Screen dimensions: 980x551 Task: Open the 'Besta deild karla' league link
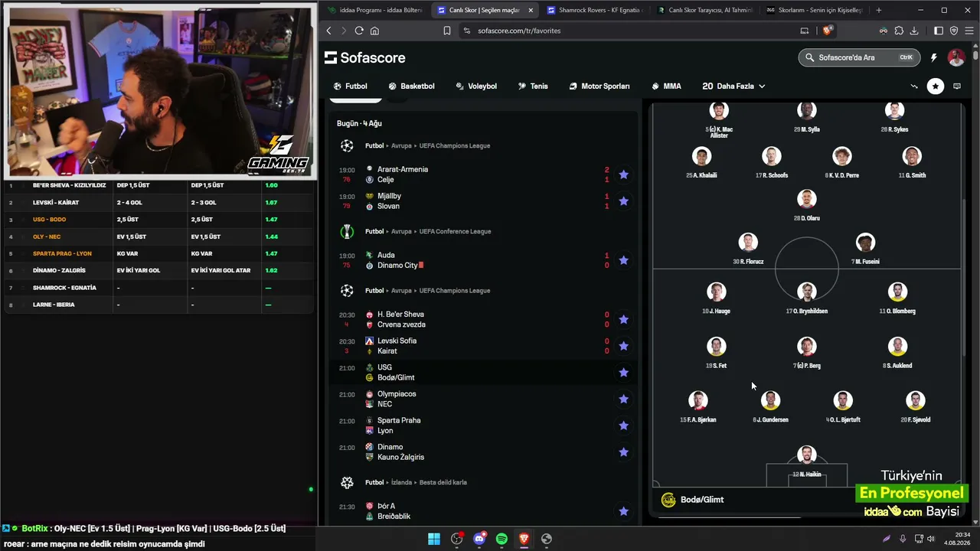pyautogui.click(x=443, y=482)
